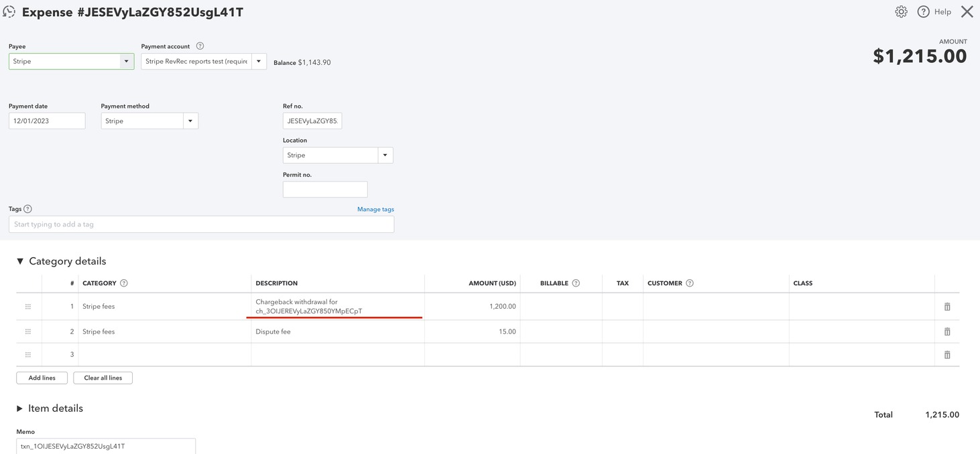
Task: Delete line 2 Dispute fee row
Action: [x=947, y=331]
